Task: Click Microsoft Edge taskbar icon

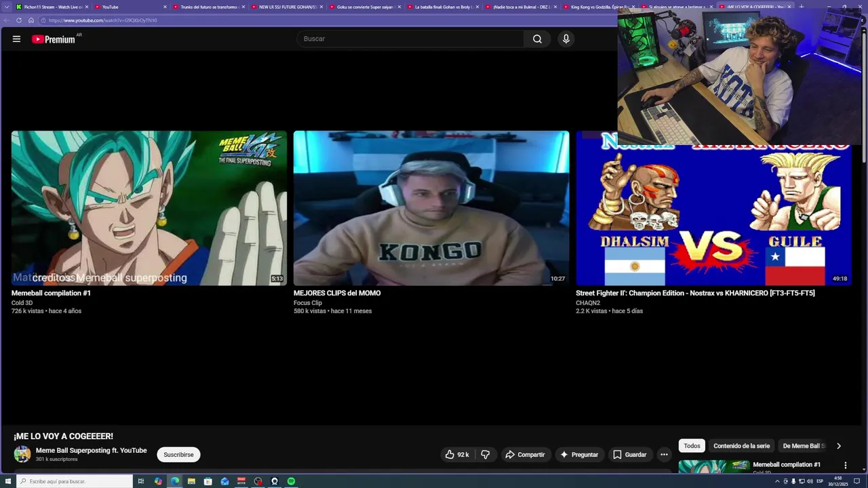Action: click(x=175, y=481)
